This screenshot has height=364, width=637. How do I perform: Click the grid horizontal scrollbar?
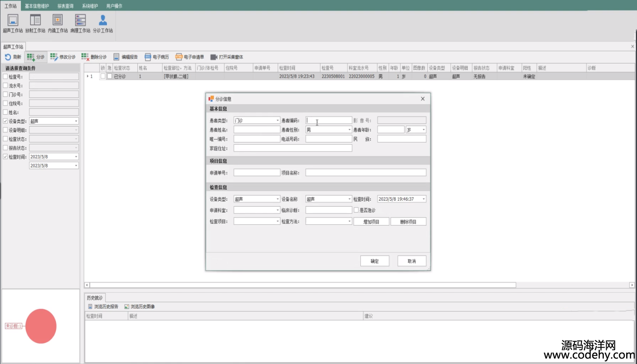[x=303, y=285]
